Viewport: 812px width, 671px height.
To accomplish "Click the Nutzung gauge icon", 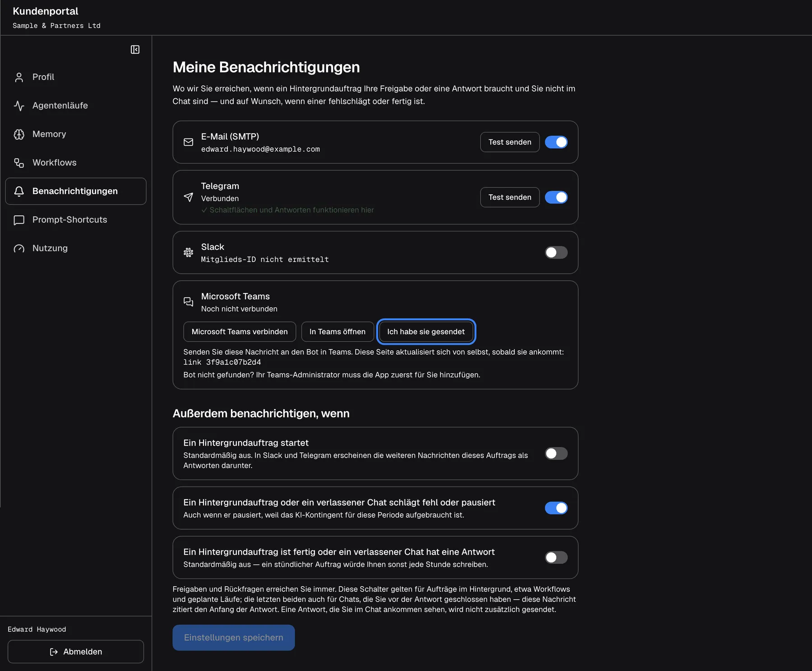I will point(19,248).
